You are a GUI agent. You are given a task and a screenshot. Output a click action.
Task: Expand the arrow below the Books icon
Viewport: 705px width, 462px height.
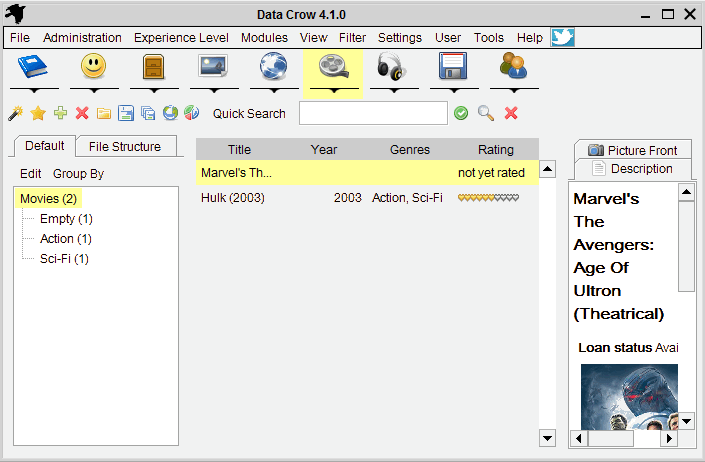point(34,90)
